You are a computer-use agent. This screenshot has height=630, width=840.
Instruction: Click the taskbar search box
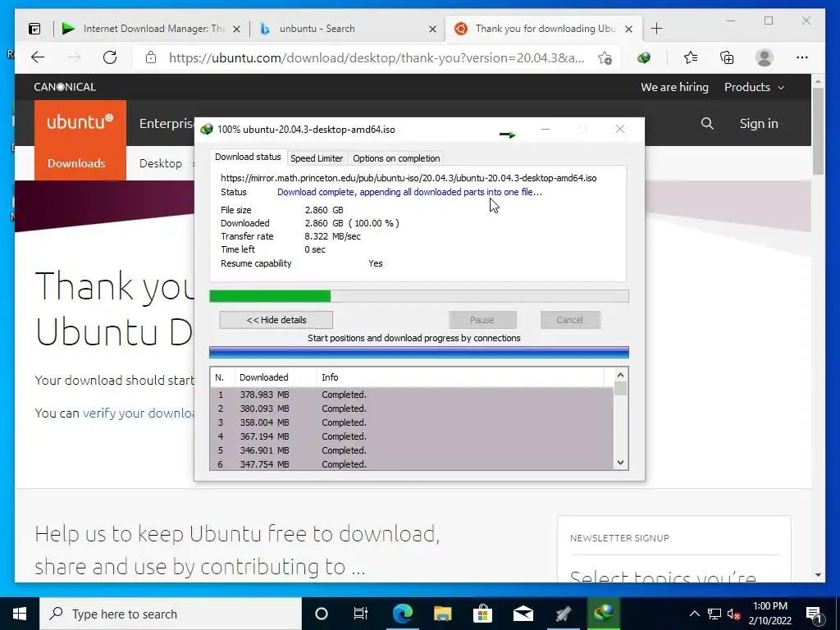[171, 614]
